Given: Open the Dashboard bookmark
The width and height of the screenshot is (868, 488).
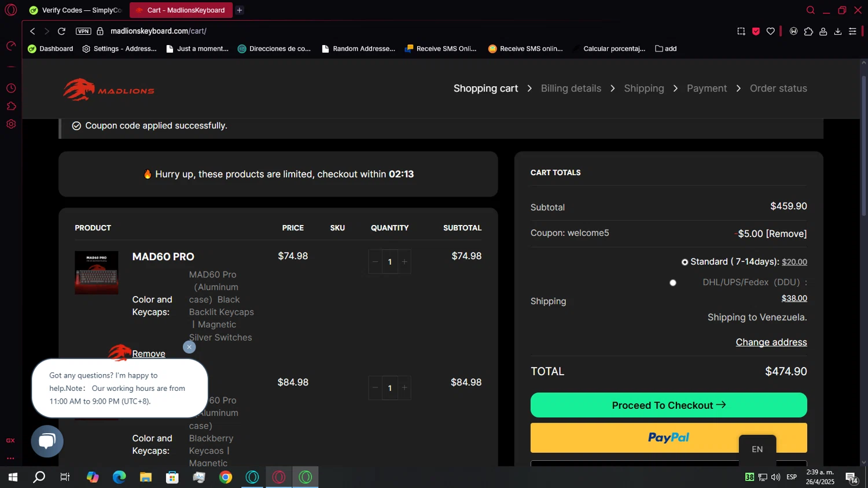Looking at the screenshot, I should pos(50,49).
